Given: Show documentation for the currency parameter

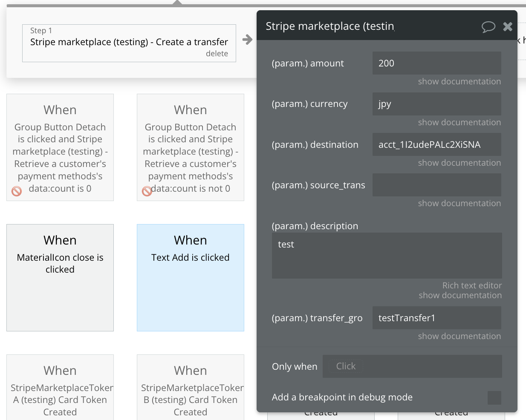Looking at the screenshot, I should pos(460,122).
